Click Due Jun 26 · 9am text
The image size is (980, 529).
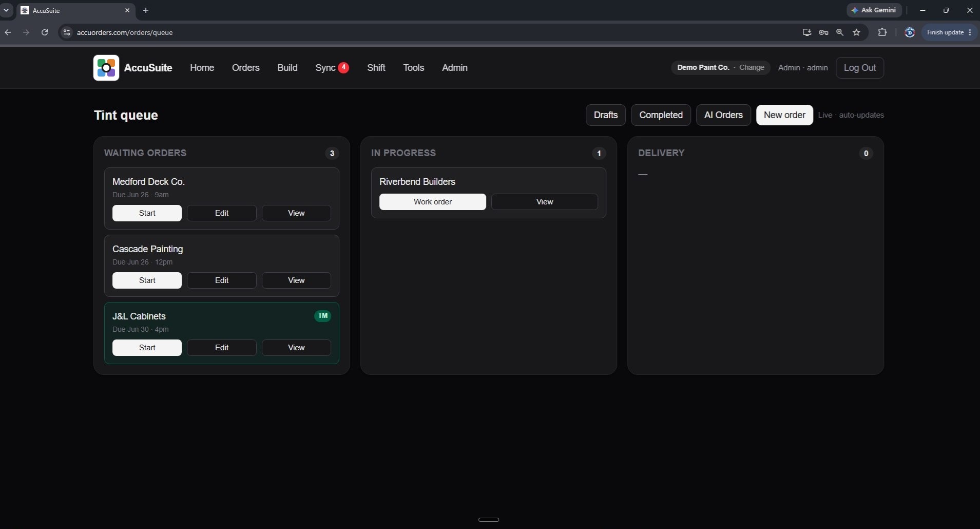coord(140,195)
